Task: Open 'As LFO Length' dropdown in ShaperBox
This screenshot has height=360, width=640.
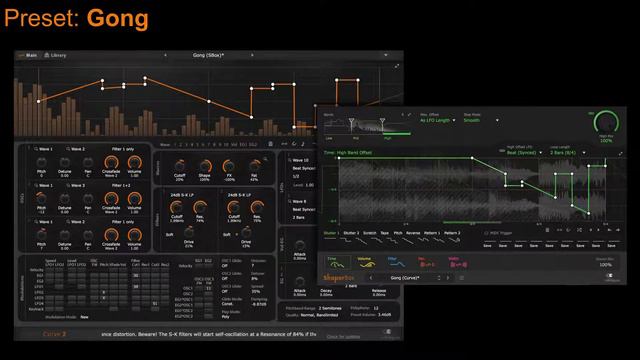Action: coord(438,120)
